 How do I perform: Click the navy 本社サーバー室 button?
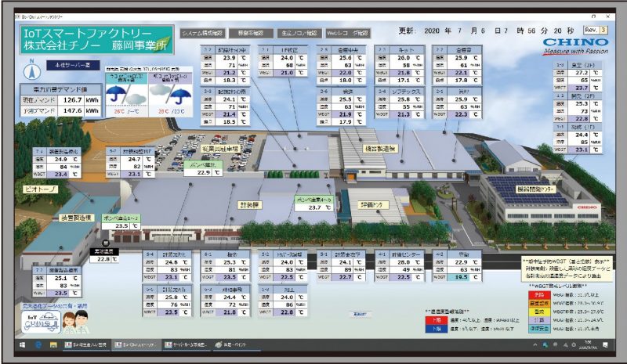click(x=73, y=65)
